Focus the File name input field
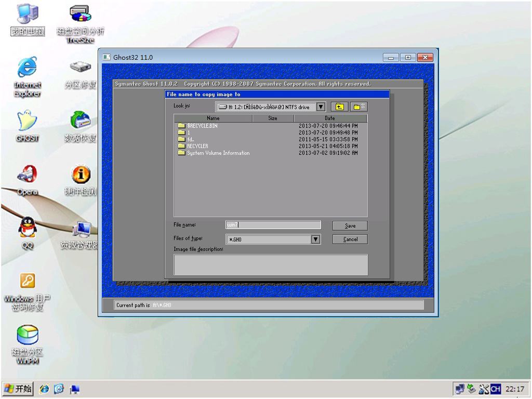The width and height of the screenshot is (532, 399). (x=273, y=224)
